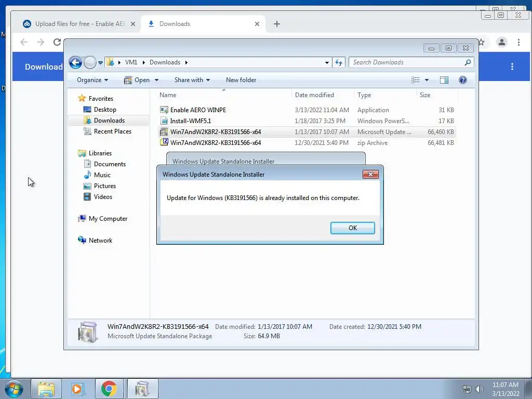Click the Enable AERO WINPE file icon
Image resolution: width=532 pixels, height=399 pixels.
point(164,110)
